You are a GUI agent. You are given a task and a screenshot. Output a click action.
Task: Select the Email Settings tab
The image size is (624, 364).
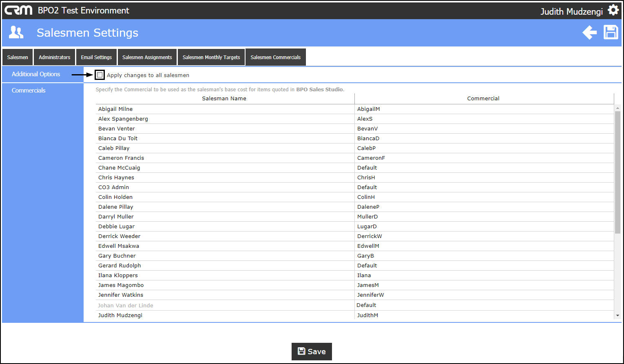(x=96, y=57)
